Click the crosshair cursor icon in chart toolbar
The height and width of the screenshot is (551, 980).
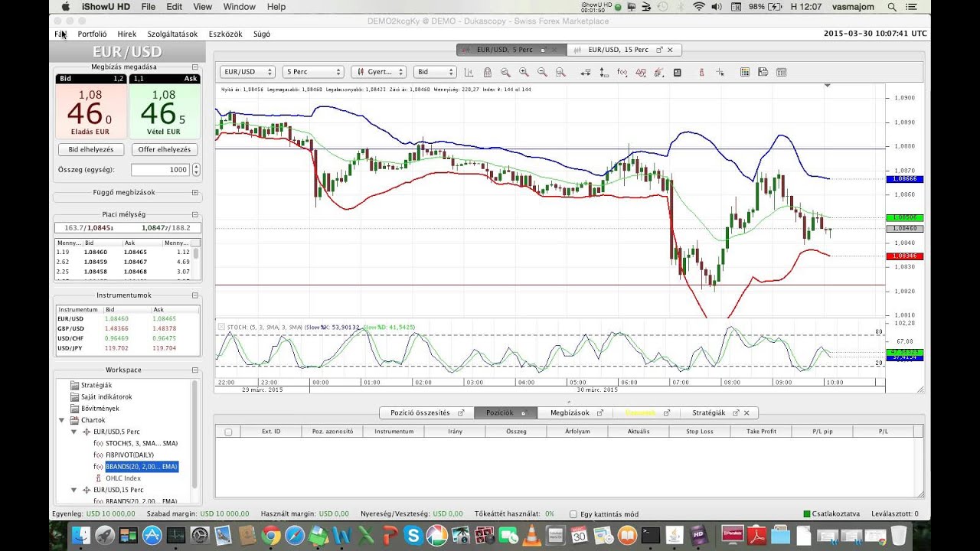pyautogui.click(x=720, y=72)
